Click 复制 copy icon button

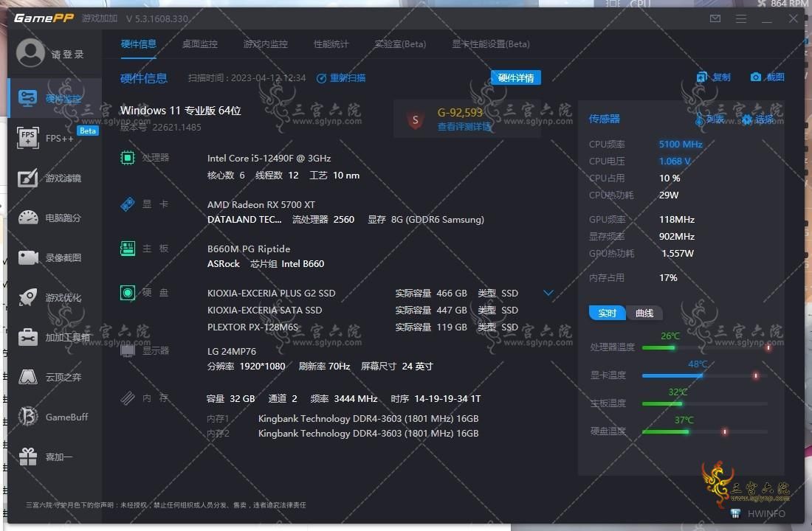[714, 77]
